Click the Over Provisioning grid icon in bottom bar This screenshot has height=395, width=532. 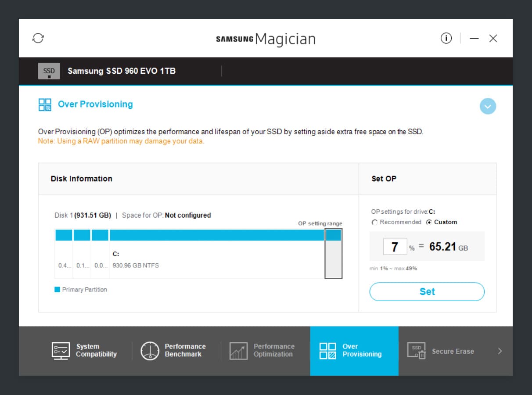pos(327,351)
